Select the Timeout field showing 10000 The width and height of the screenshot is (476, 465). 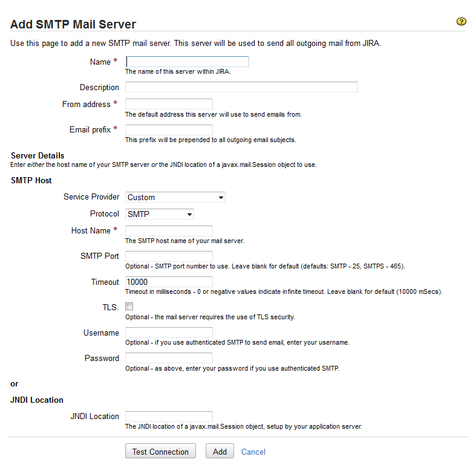click(169, 282)
